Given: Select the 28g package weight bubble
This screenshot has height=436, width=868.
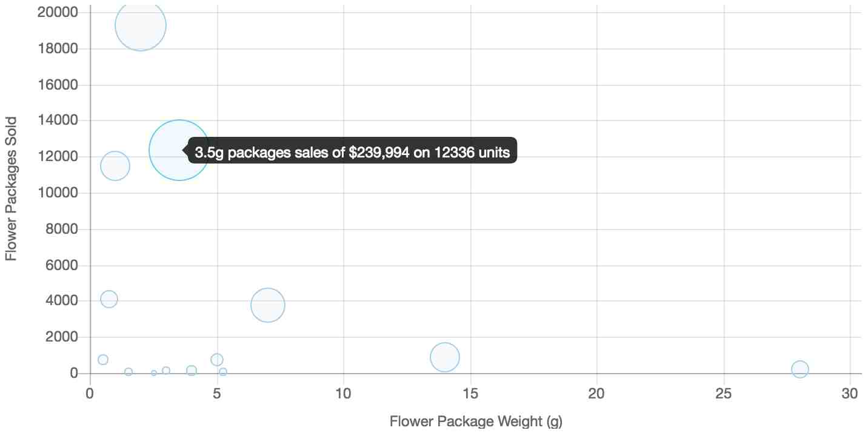Looking at the screenshot, I should pyautogui.click(x=800, y=369).
